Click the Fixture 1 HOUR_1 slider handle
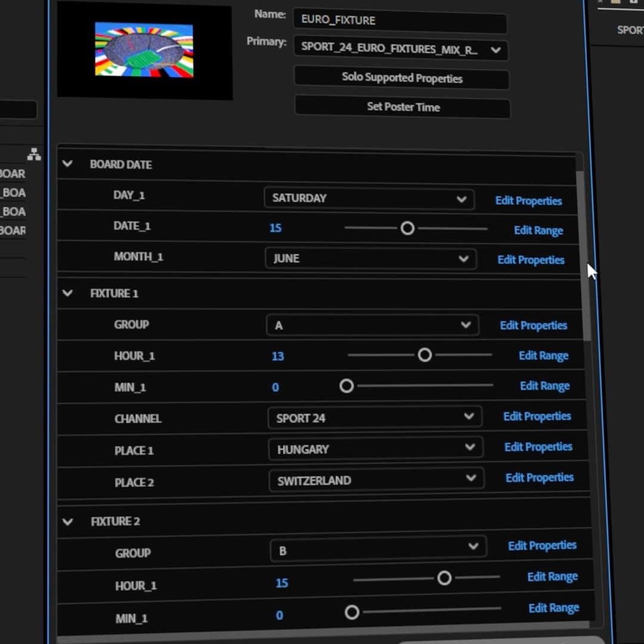Image resolution: width=644 pixels, height=644 pixels. [425, 355]
